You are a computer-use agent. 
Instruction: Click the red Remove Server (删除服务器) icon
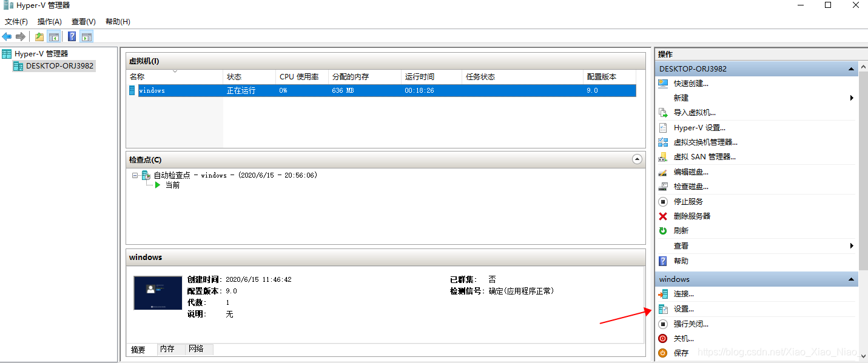[x=663, y=216]
